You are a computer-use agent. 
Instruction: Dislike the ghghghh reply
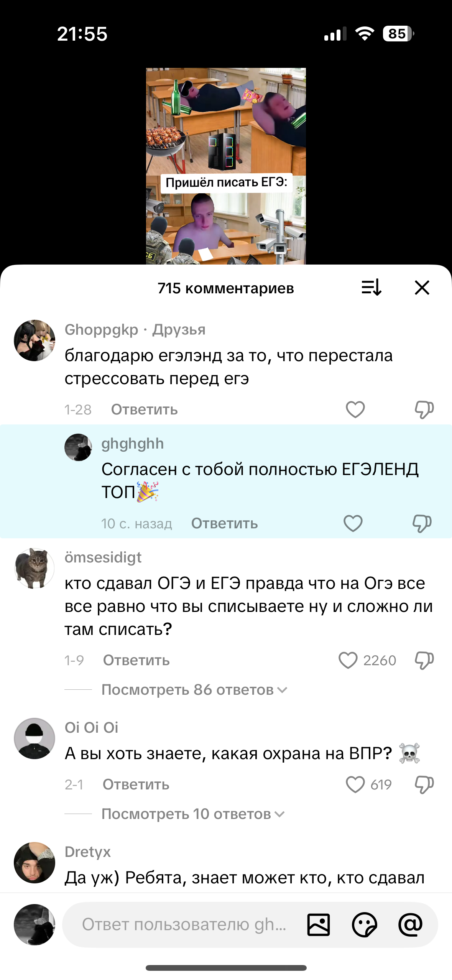pos(422,523)
